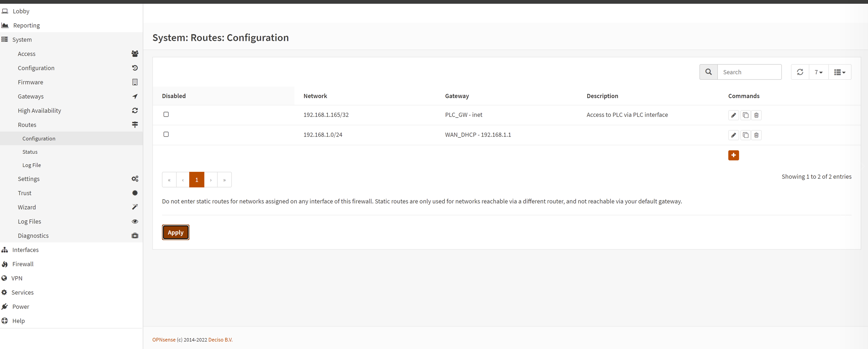The width and height of the screenshot is (868, 349).
Task: Apply the route configuration changes
Action: click(x=175, y=232)
